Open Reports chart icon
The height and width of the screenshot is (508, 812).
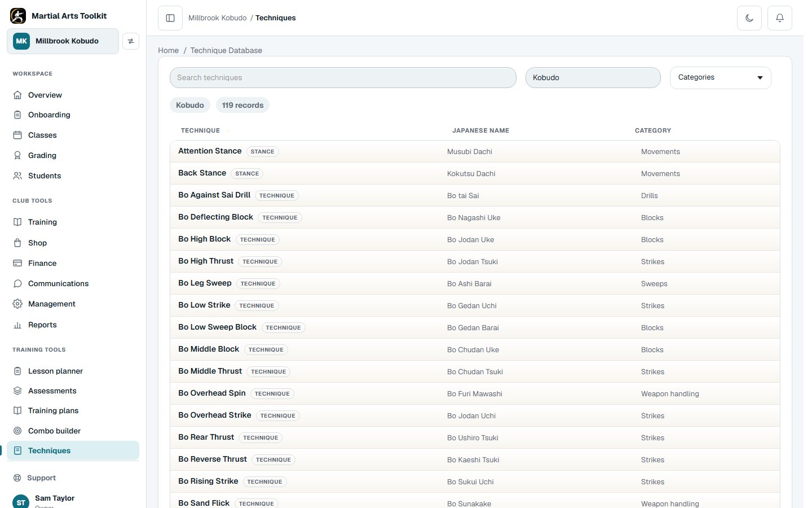pyautogui.click(x=17, y=325)
